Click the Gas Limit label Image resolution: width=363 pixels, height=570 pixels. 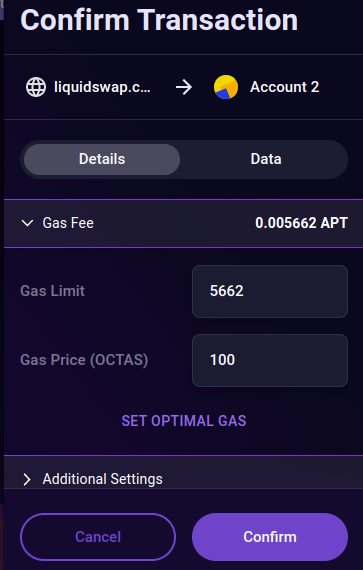click(53, 291)
